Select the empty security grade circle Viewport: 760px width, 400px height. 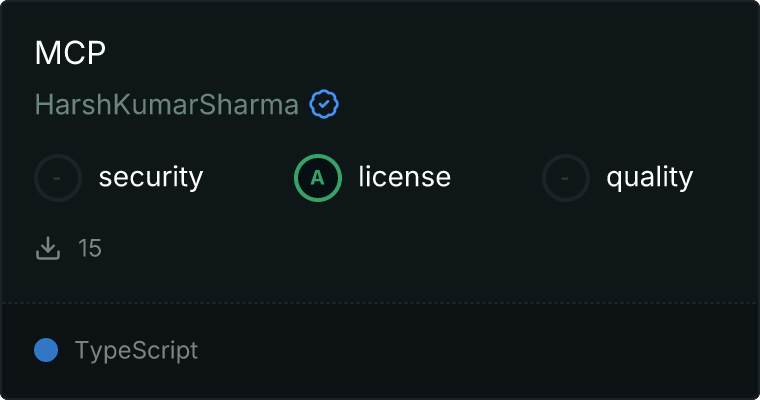click(58, 178)
